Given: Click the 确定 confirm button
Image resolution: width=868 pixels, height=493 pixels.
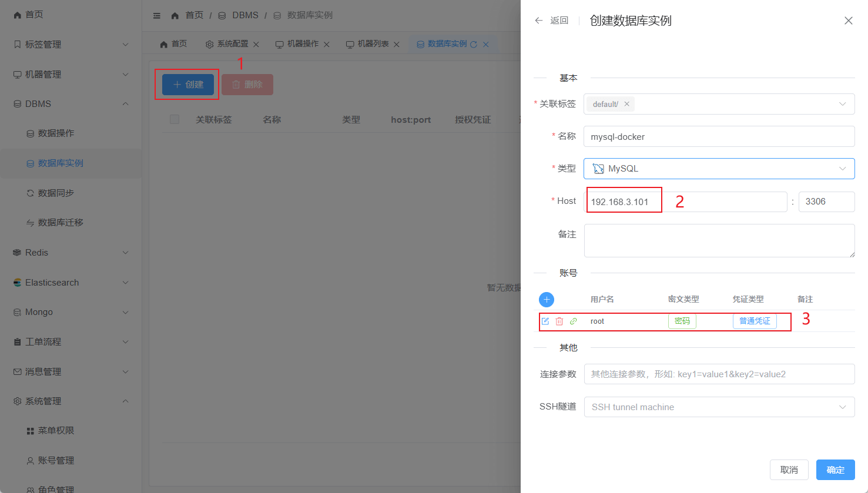Looking at the screenshot, I should point(835,470).
